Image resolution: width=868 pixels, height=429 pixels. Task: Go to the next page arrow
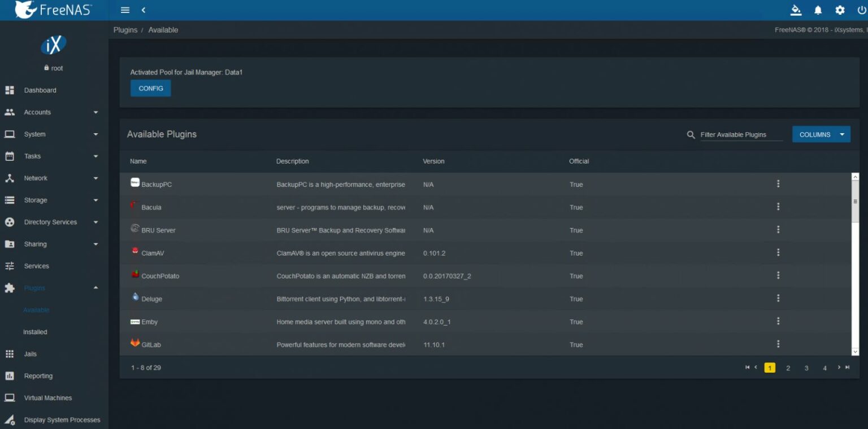(839, 367)
